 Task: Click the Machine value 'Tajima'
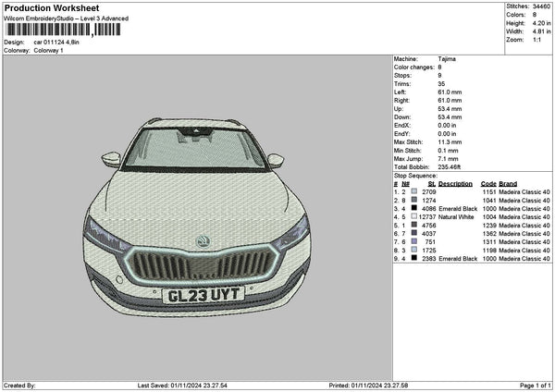(447, 59)
